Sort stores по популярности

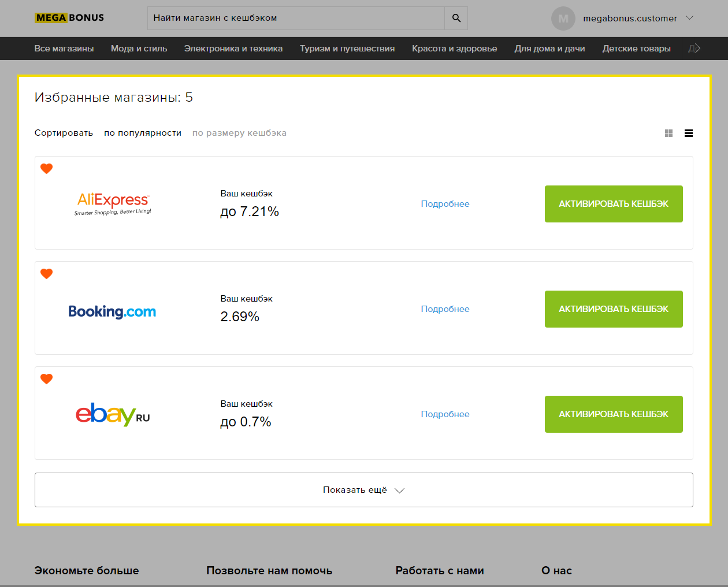pyautogui.click(x=143, y=133)
